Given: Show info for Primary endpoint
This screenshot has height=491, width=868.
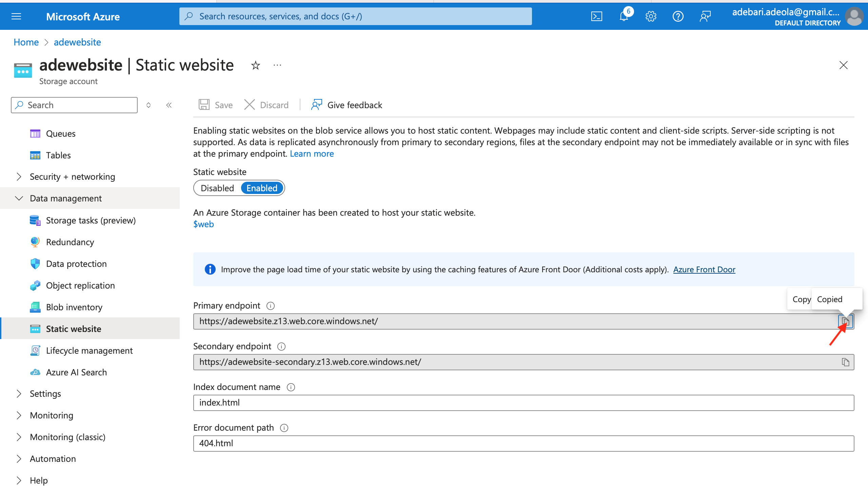Looking at the screenshot, I should (x=270, y=306).
